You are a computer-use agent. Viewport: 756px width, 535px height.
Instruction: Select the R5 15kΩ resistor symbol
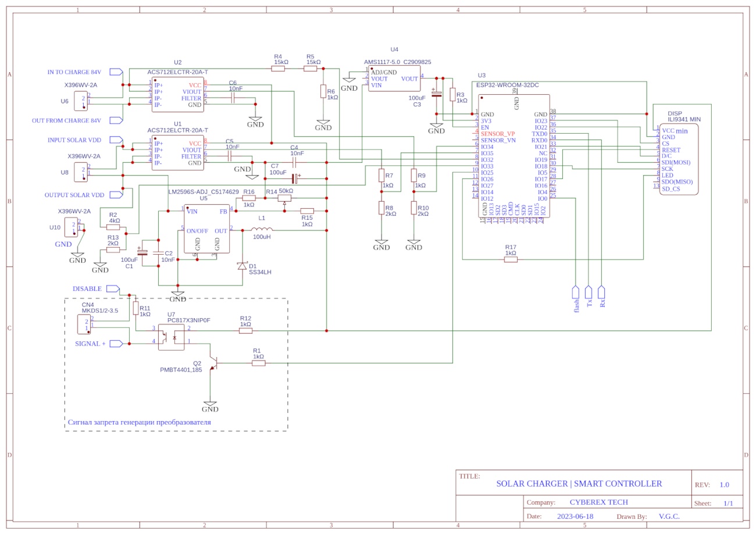[x=310, y=68]
